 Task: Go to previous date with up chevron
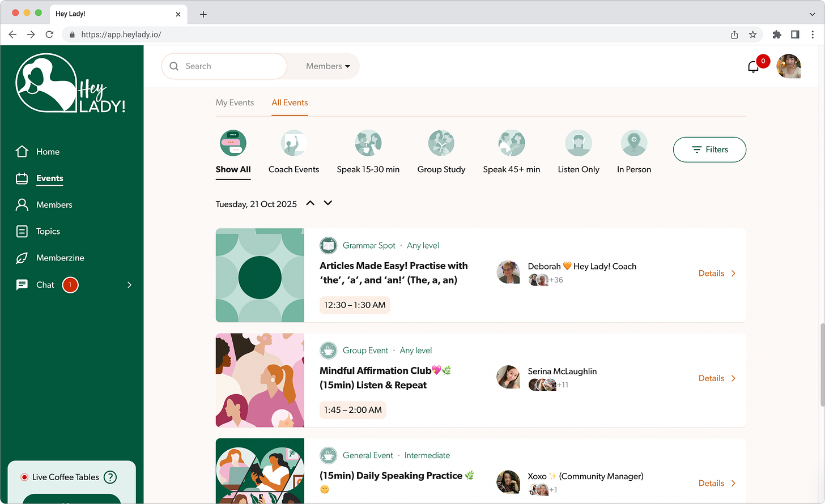coord(310,203)
